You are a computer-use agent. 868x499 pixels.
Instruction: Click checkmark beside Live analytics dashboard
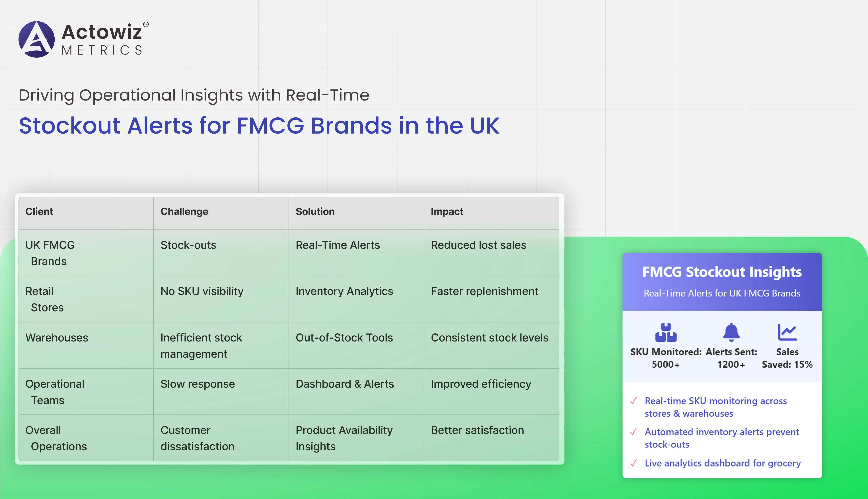pos(633,463)
